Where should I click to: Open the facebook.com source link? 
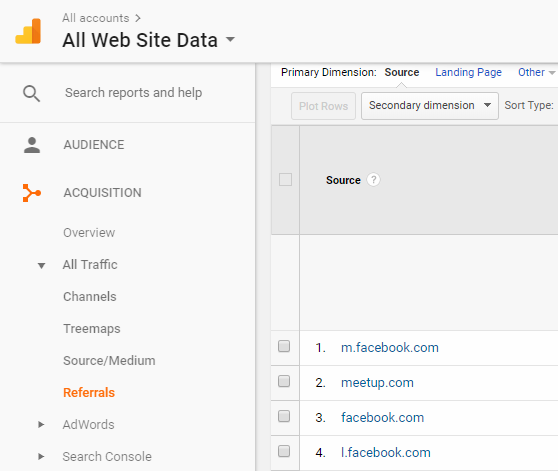pyautogui.click(x=383, y=418)
